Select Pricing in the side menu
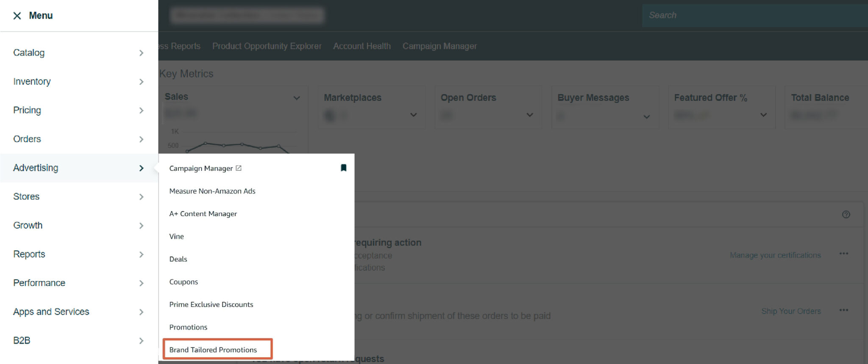Image resolution: width=868 pixels, height=364 pixels. [x=27, y=110]
